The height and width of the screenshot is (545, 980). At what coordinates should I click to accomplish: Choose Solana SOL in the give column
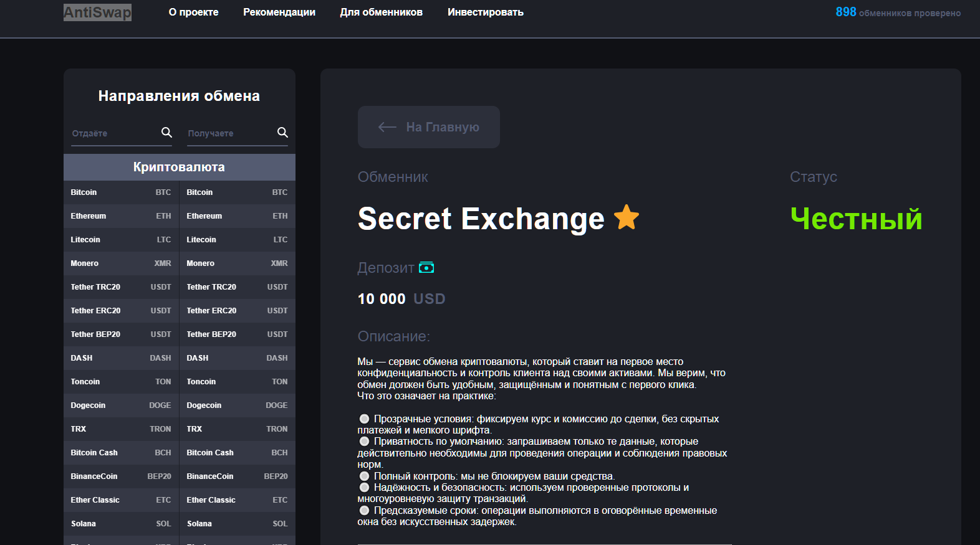[121, 524]
